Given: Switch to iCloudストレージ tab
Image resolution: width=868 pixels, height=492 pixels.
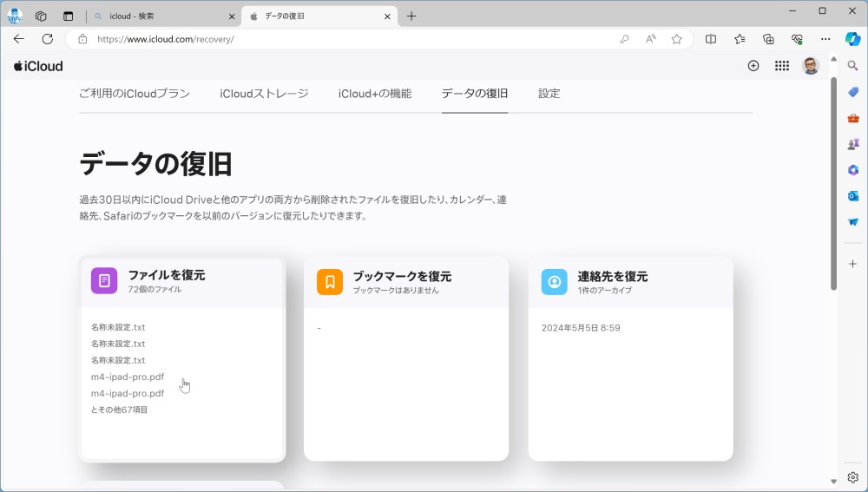Looking at the screenshot, I should tap(264, 94).
